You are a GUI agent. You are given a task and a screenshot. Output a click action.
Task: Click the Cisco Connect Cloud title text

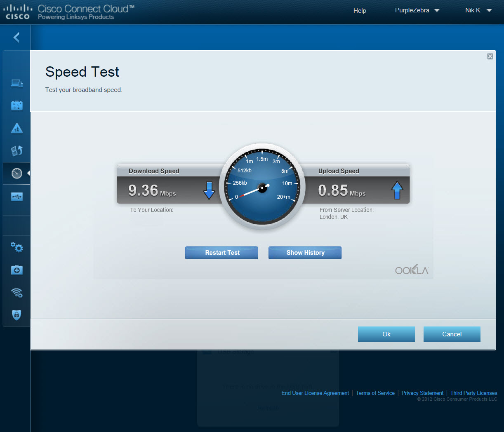coord(86,9)
